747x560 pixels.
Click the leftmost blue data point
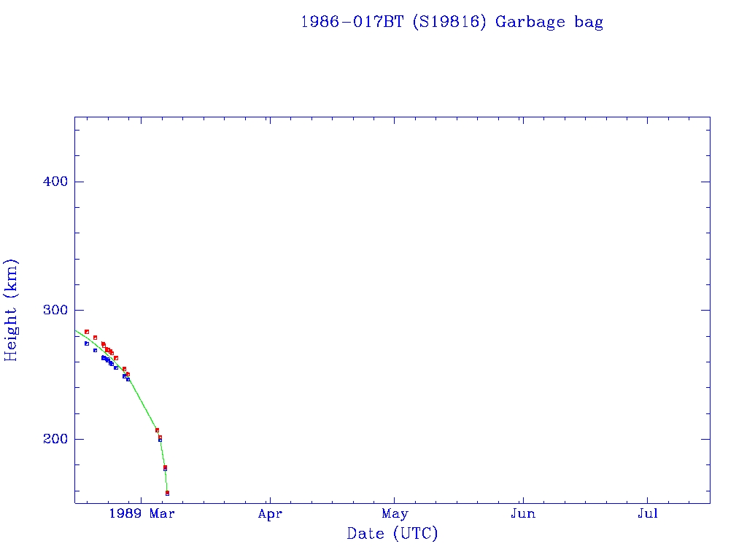[x=86, y=343]
